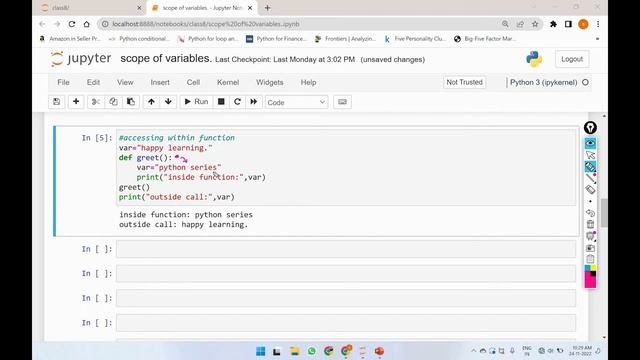The width and height of the screenshot is (640, 360).
Task: Pick cyan color swatch in annotation toolbar
Action: point(587,268)
